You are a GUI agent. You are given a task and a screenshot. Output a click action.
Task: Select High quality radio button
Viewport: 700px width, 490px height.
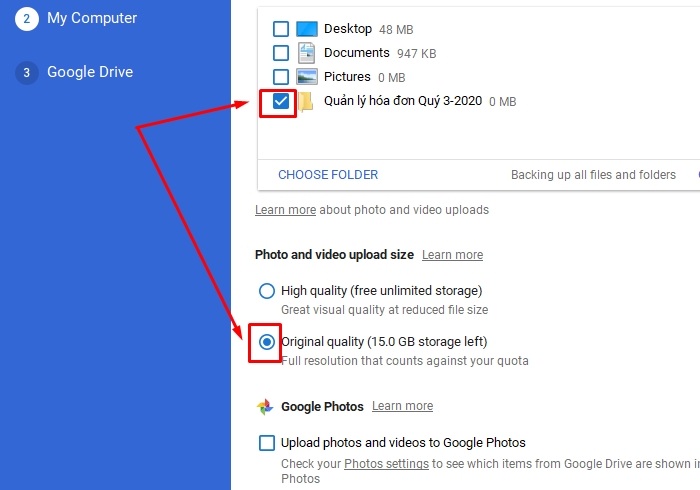pyautogui.click(x=267, y=291)
